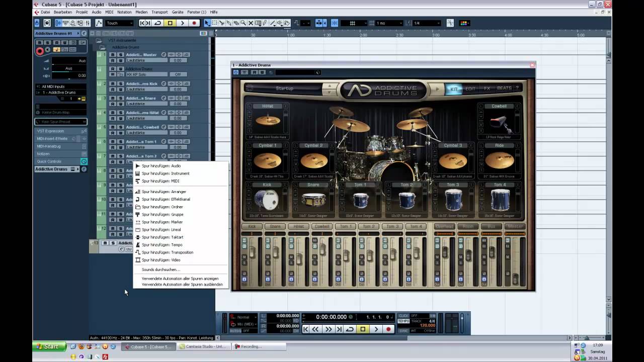Viewport: 644px width, 362px height.
Task: Open Keine Drum-Map selector
Action: (x=61, y=113)
